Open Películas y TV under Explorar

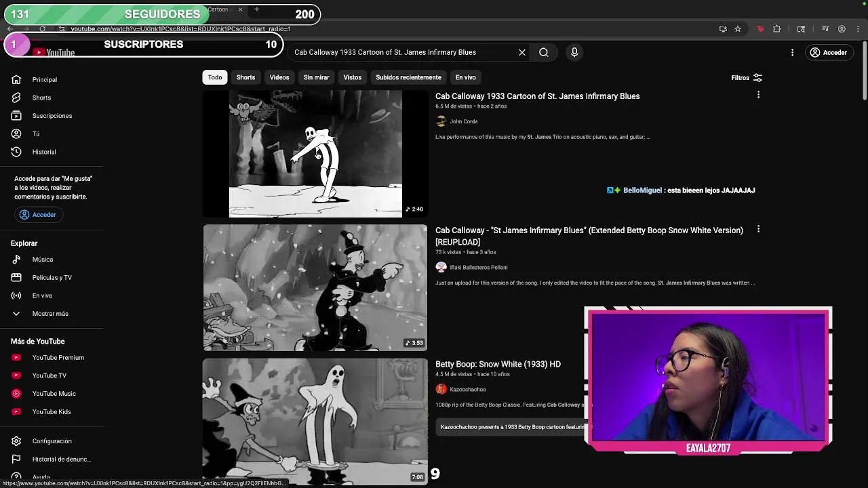click(52, 278)
